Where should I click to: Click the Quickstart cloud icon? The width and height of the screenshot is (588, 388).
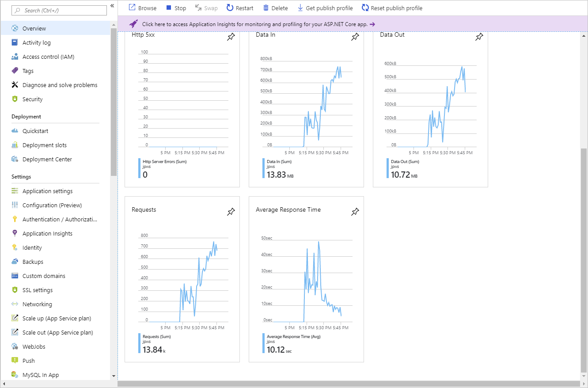tap(15, 131)
